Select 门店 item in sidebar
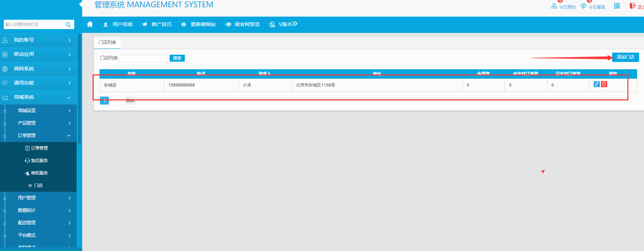The height and width of the screenshot is (251, 644). click(x=38, y=186)
